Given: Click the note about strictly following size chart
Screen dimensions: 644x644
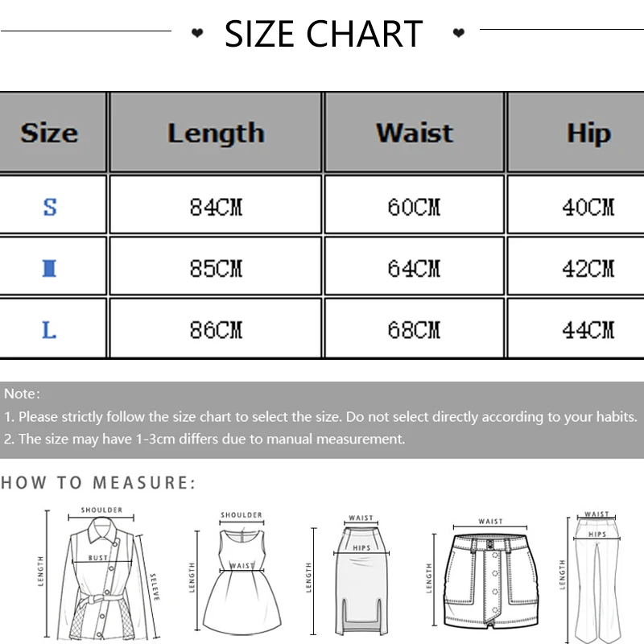Looking at the screenshot, I should pos(320,417).
